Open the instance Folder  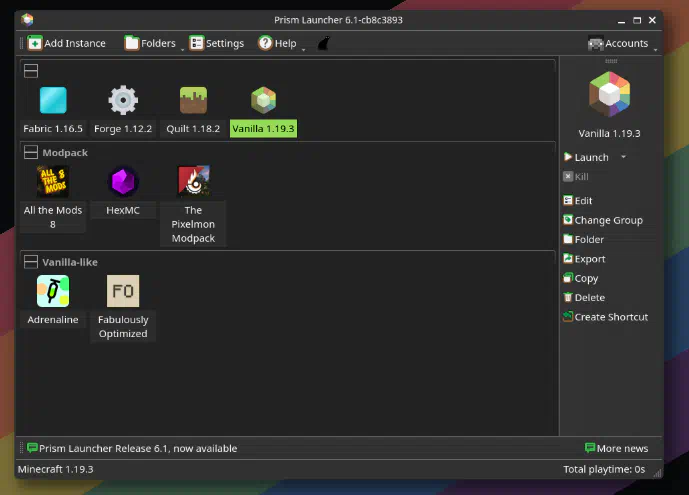click(584, 239)
